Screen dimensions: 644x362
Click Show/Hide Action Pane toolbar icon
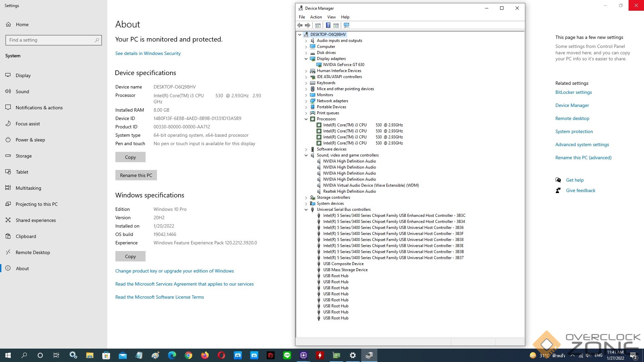coord(336,25)
